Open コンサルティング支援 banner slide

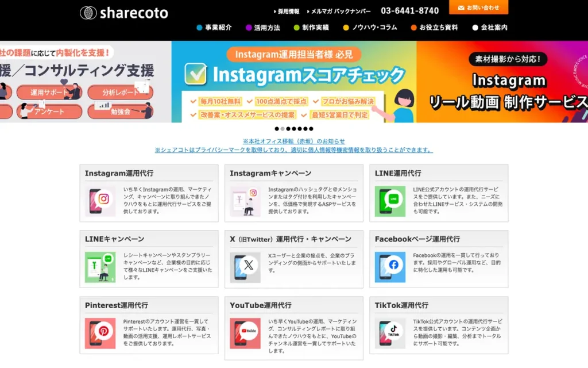point(86,82)
